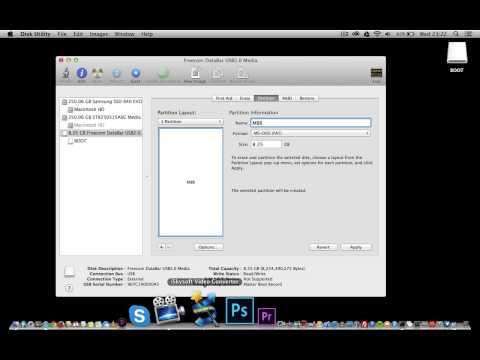
Task: Click the partition Name text field
Action: (x=311, y=123)
